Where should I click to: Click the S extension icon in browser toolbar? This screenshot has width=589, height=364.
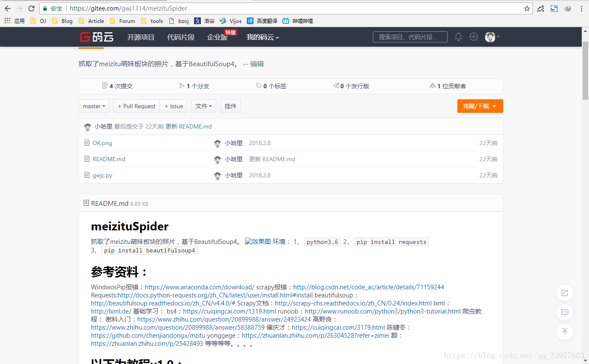pyautogui.click(x=554, y=8)
